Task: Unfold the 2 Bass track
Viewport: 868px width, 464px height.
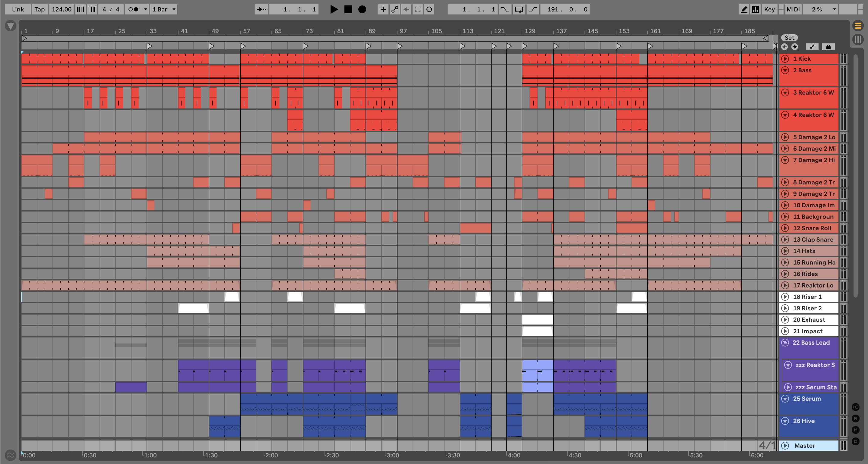Action: click(785, 71)
